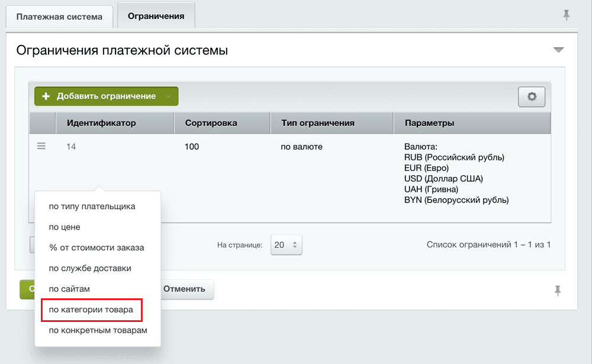Switch to the Платежная система tab
This screenshot has height=364, width=592.
click(59, 17)
